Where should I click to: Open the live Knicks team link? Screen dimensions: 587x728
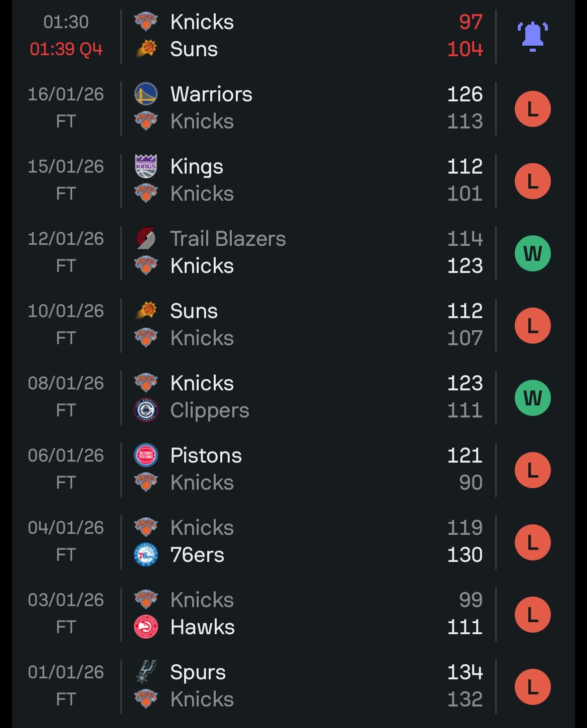[202, 22]
